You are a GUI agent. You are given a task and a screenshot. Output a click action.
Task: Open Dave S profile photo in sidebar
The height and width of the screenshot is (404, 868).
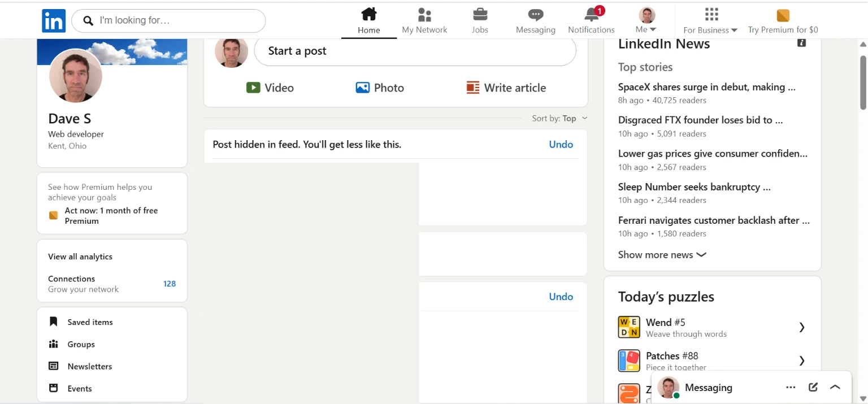tap(76, 76)
